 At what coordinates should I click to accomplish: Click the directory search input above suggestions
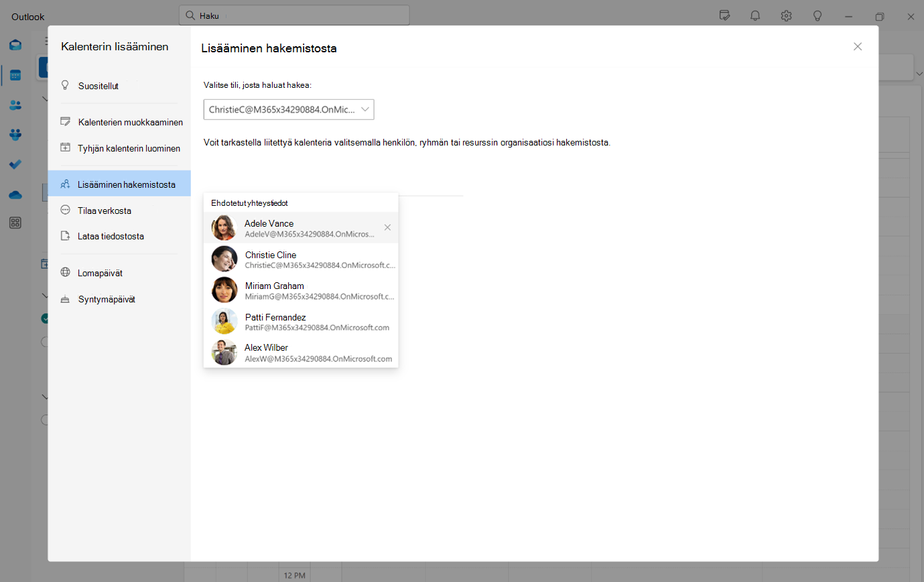tap(333, 186)
